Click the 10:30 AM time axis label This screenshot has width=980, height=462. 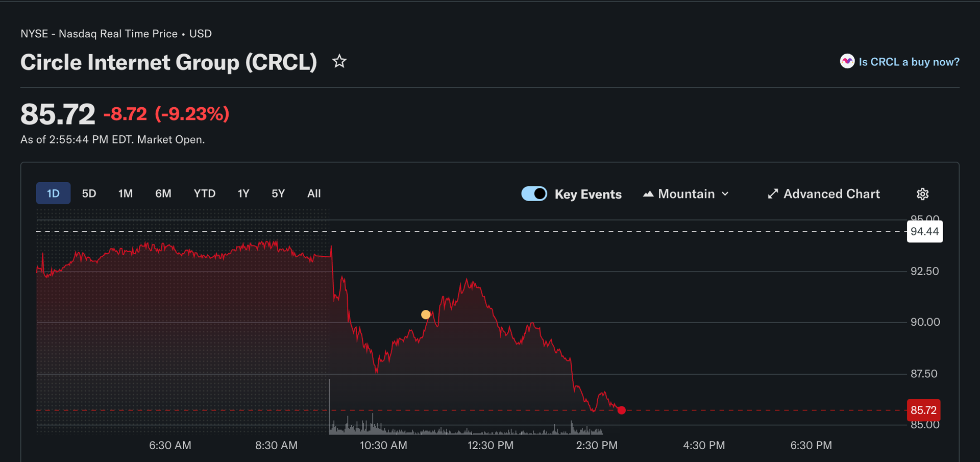pos(383,445)
